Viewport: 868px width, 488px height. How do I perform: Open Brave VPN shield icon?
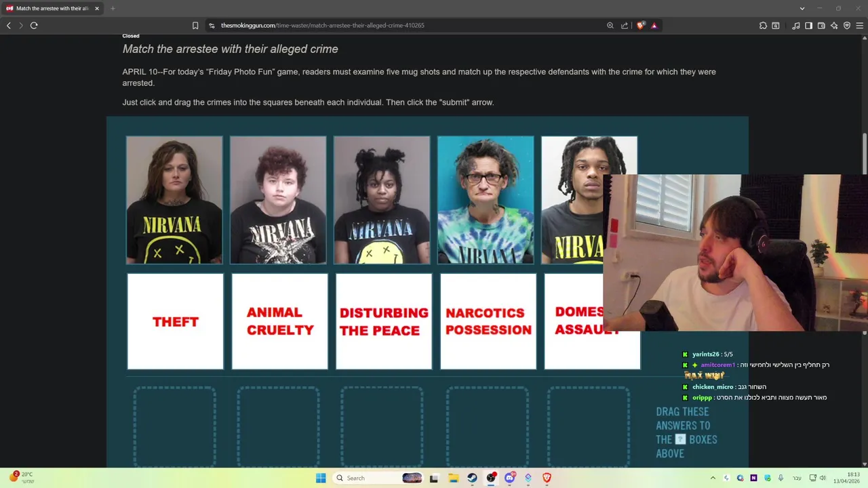pos(847,25)
